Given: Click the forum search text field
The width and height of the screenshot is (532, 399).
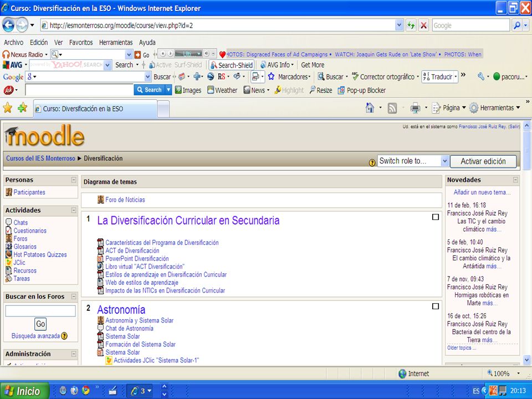Looking at the screenshot, I should pyautogui.click(x=40, y=311).
